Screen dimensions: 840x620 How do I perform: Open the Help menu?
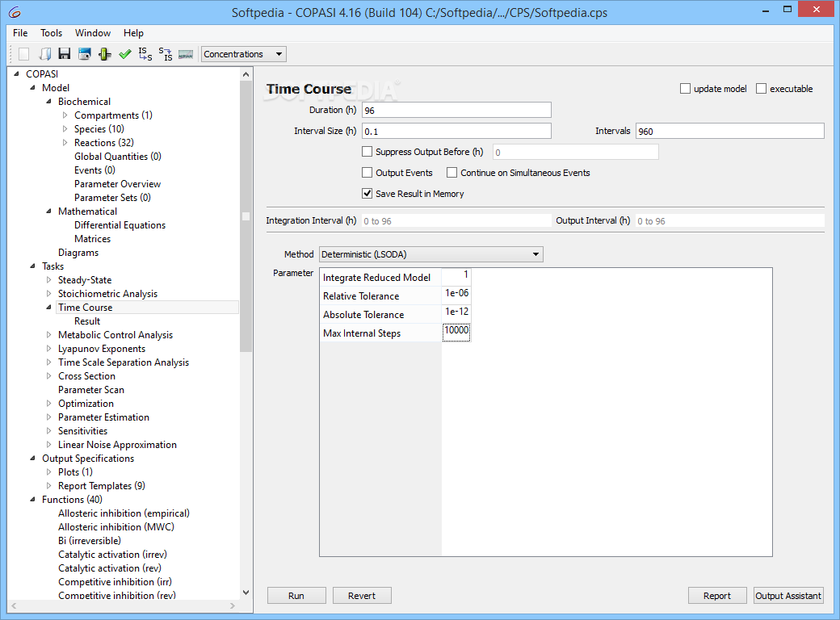point(133,32)
